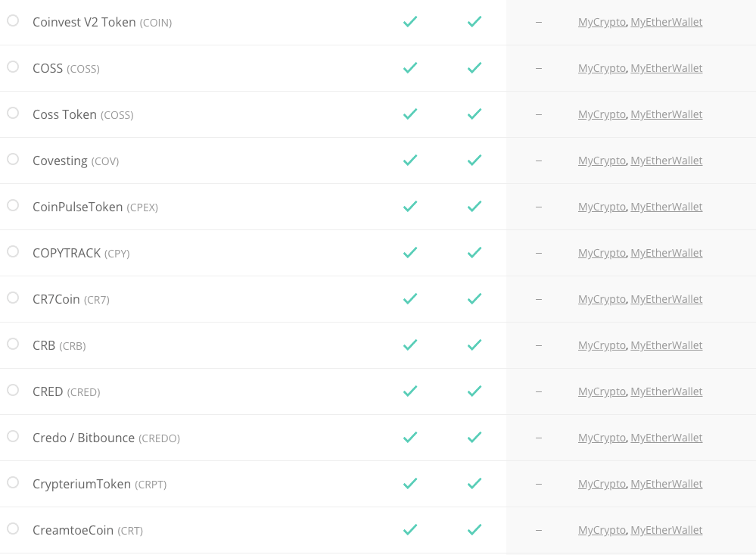756x555 pixels.
Task: Select the Coinvest V2 Token radio button
Action: pos(13,20)
